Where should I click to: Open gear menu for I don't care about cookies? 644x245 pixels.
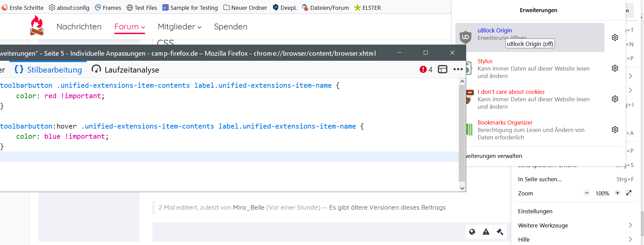click(615, 99)
